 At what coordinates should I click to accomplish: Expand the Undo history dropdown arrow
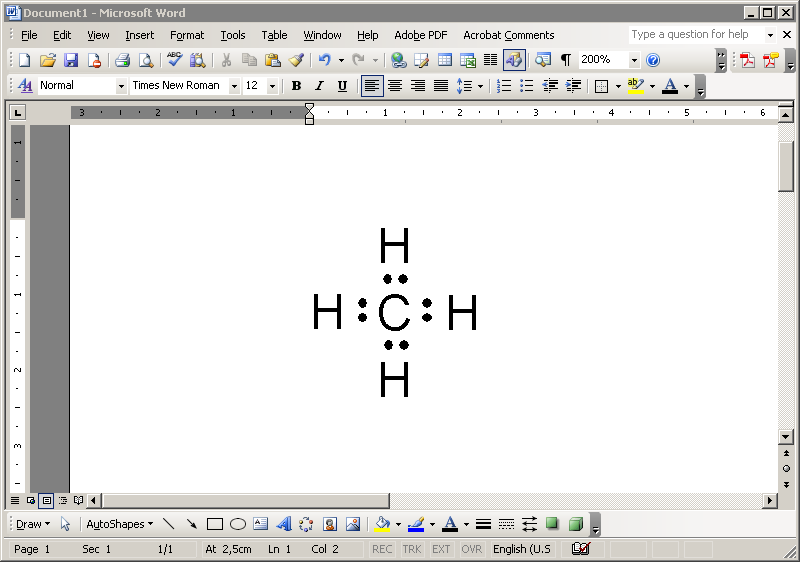pos(341,60)
